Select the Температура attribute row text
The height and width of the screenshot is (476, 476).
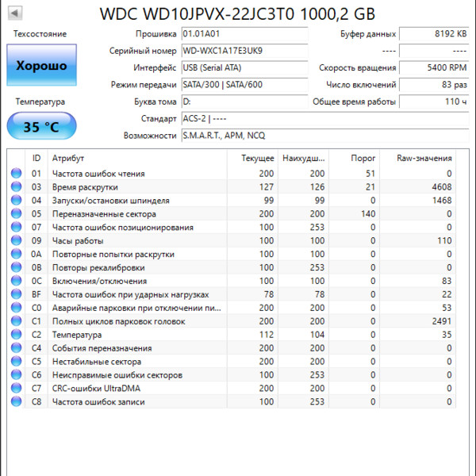(77, 335)
